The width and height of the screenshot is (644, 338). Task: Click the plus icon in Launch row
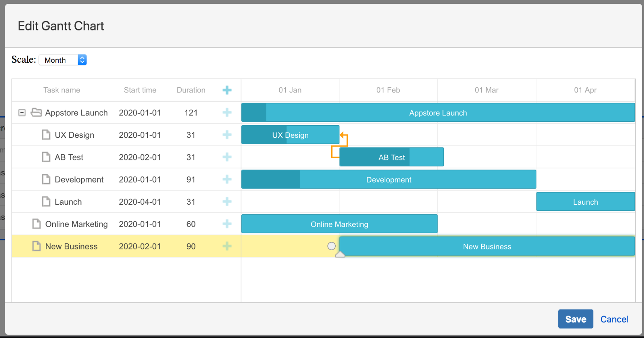tap(227, 202)
